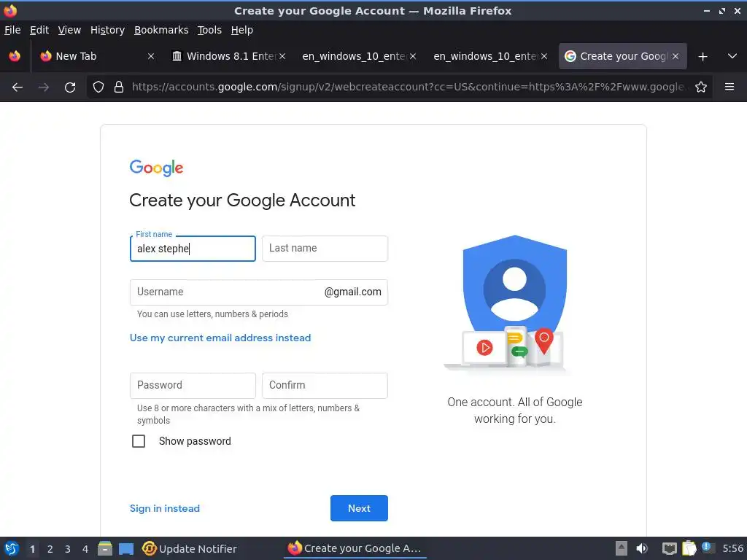This screenshot has height=560, width=747.
Task: Click the Google logo
Action: 156,168
